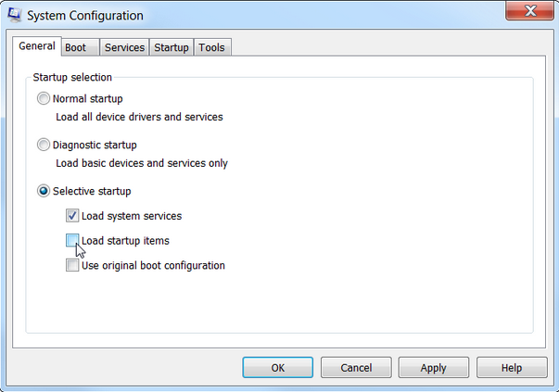Select the Normal startup radio button
Screen dimensions: 559x392
point(44,98)
